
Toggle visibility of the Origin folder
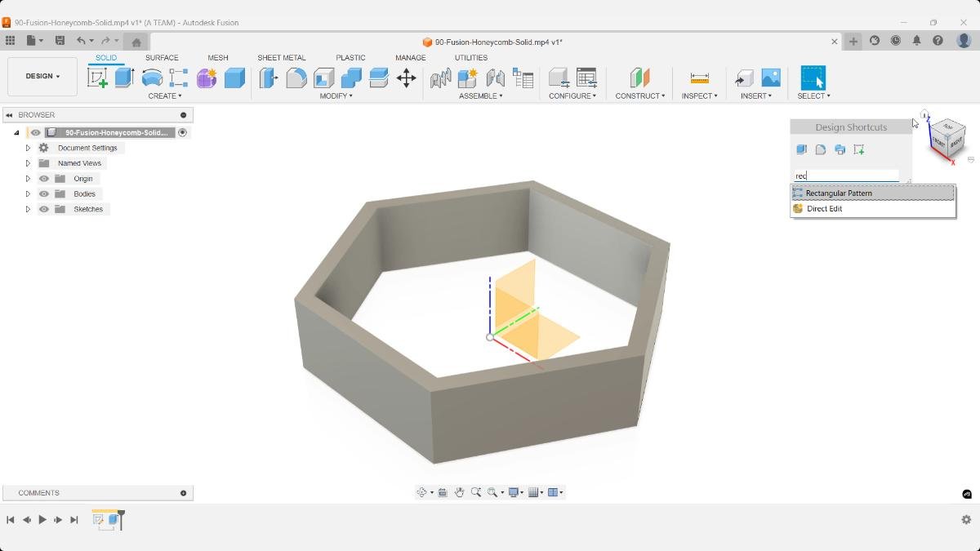44,178
